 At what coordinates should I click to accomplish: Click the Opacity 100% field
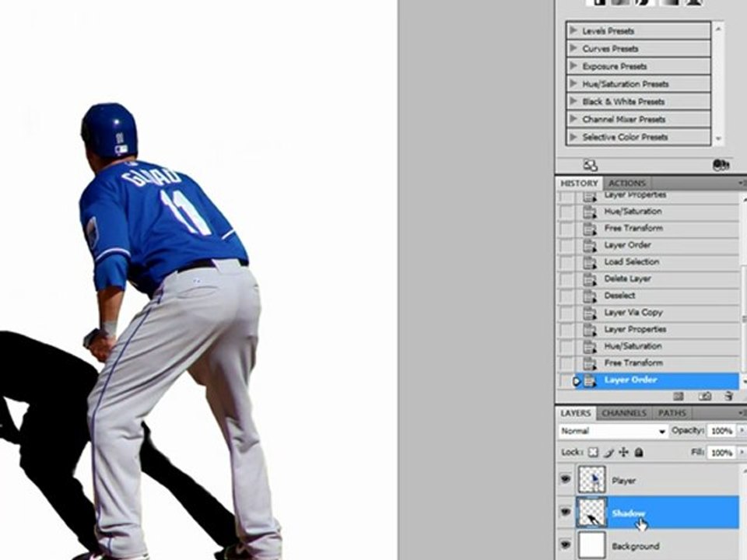pyautogui.click(x=722, y=430)
